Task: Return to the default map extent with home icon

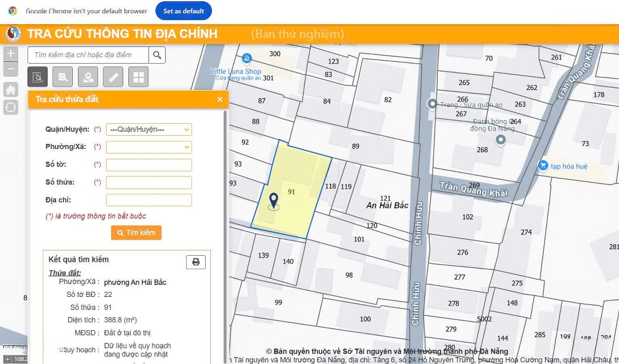Action: tap(10, 89)
